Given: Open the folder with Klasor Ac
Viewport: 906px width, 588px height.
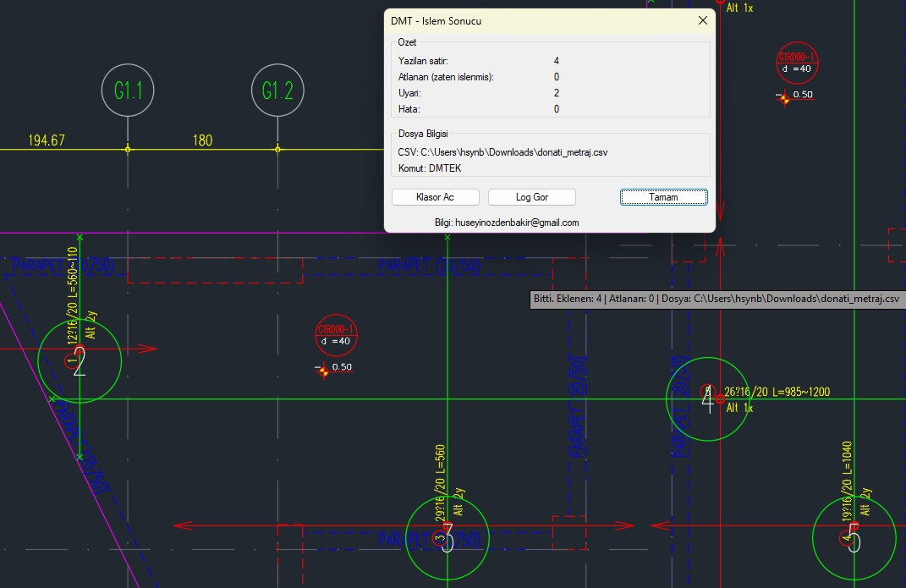Looking at the screenshot, I should (x=435, y=197).
